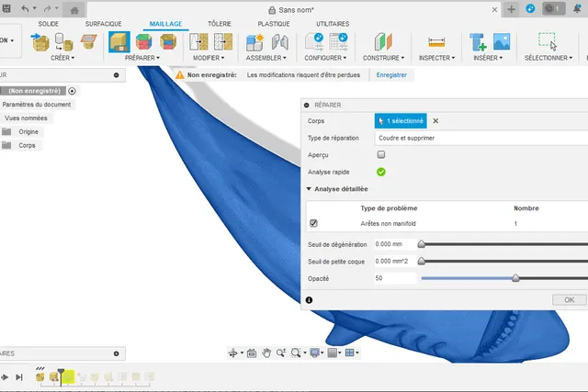The width and height of the screenshot is (588, 392).
Task: Collapse the RÉPARER dialog header button
Action: 307,106
